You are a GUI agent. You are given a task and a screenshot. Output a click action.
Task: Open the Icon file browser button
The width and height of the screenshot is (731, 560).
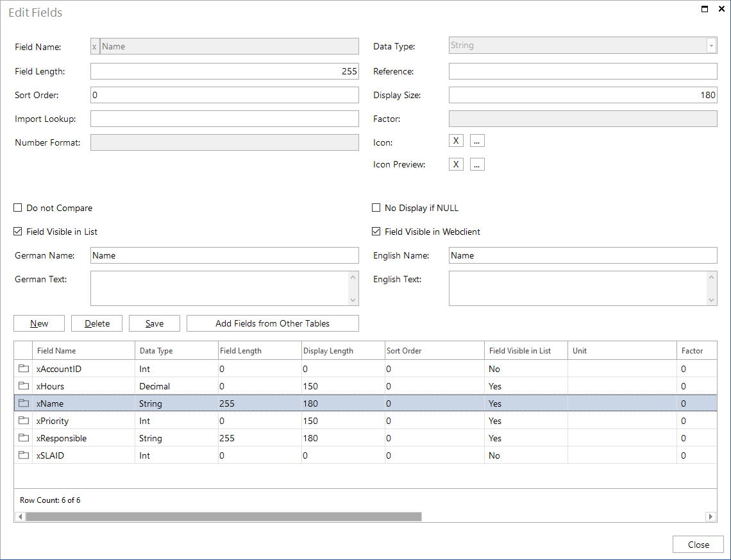pos(477,140)
